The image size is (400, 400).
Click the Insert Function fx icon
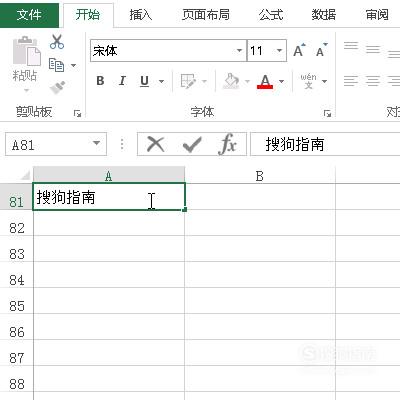point(227,144)
